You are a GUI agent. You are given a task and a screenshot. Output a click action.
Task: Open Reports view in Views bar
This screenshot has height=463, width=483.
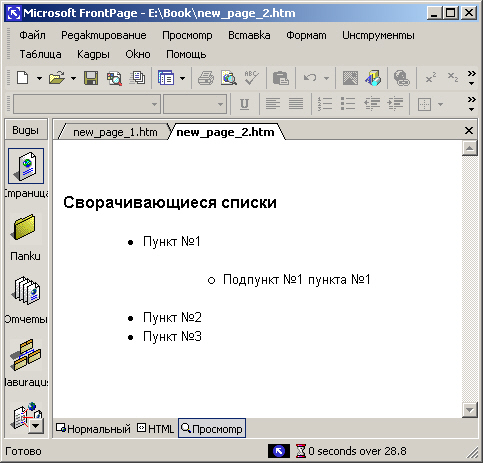click(26, 300)
